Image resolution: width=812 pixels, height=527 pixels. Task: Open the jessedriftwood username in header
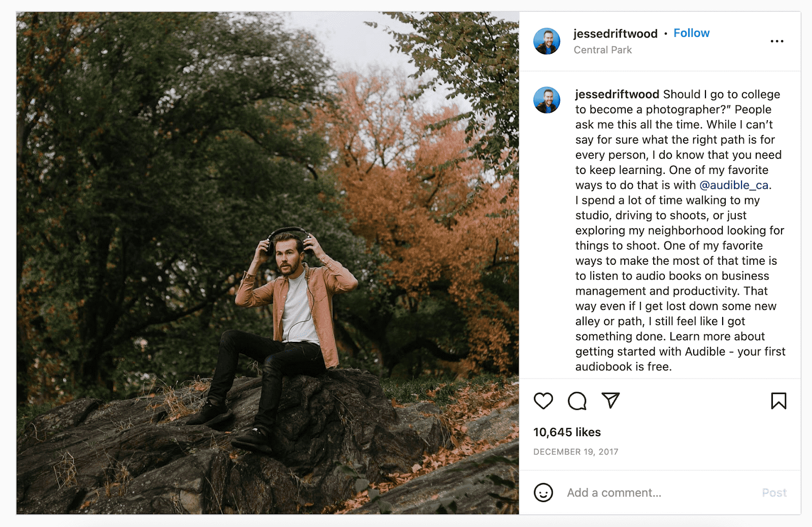[615, 33]
